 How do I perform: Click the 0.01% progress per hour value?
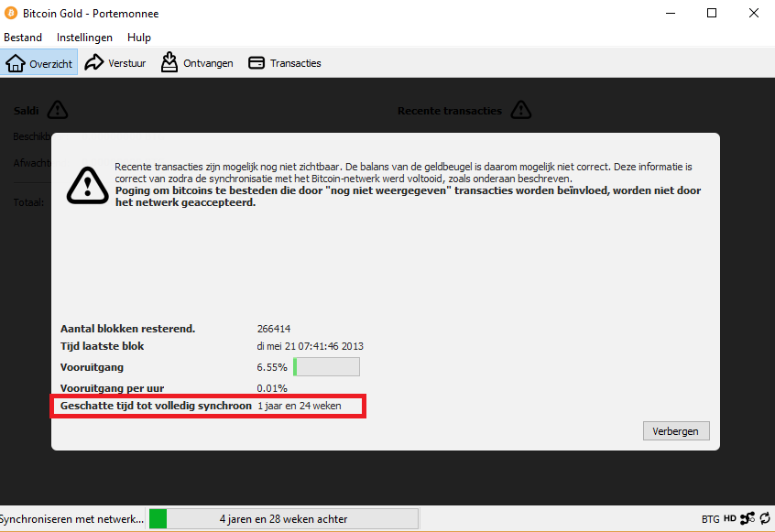[272, 389]
